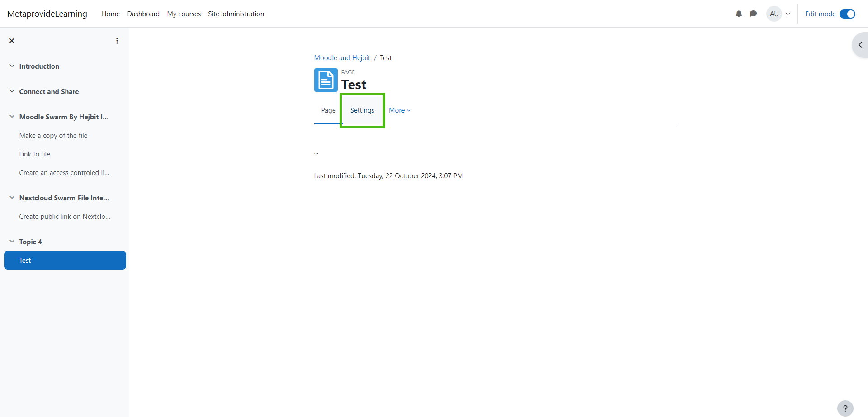Viewport: 868px width, 417px height.
Task: Toggle Edit mode switch off
Action: coord(847,14)
